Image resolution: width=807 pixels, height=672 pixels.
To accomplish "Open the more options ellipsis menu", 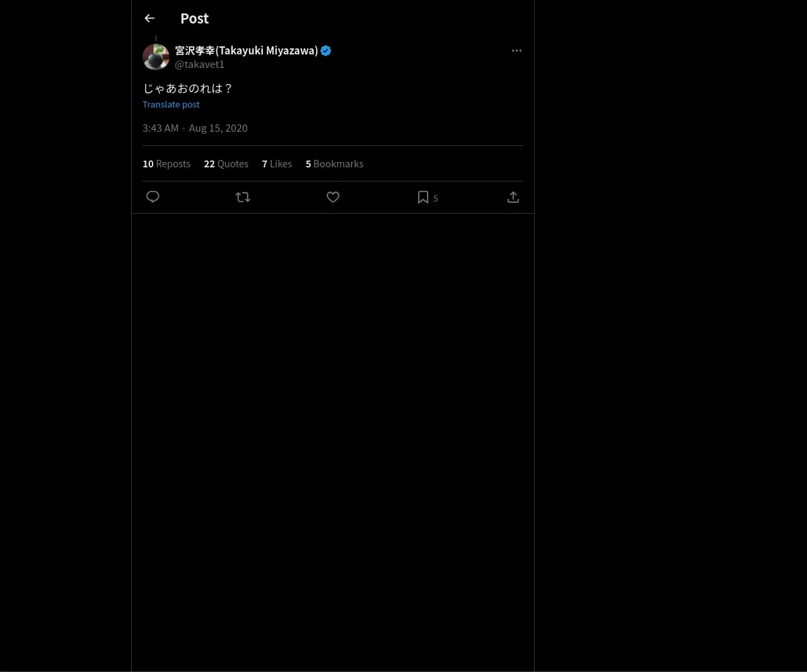I will 516,50.
